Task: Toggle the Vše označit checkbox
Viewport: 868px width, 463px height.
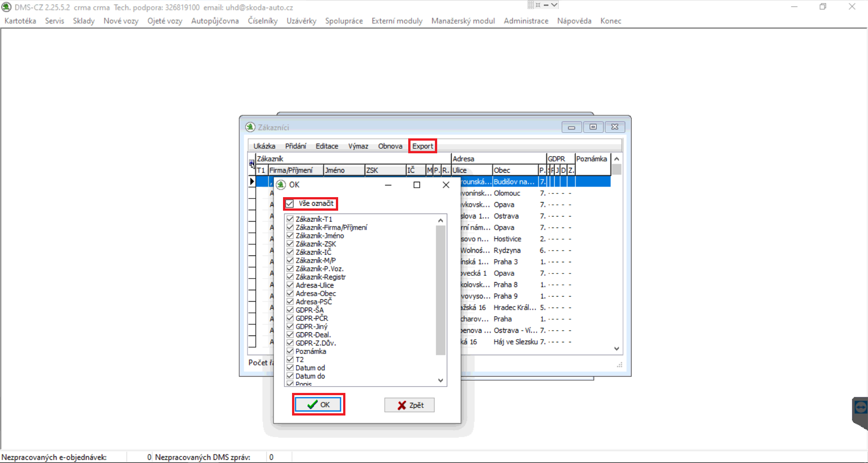Action: (x=290, y=203)
